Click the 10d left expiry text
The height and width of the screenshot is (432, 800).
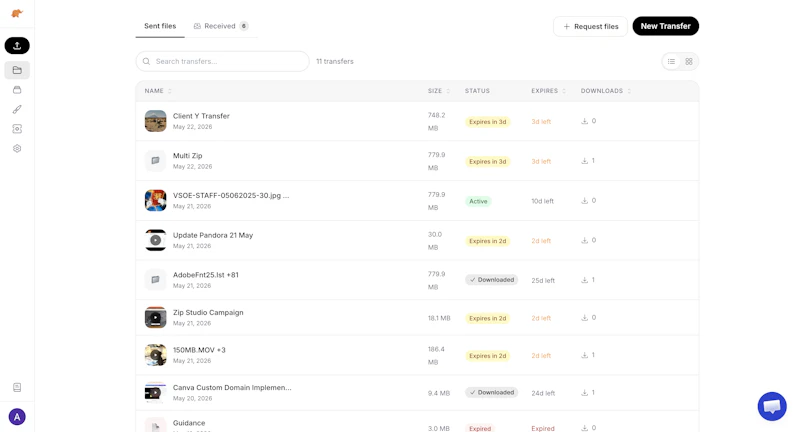[x=542, y=201]
